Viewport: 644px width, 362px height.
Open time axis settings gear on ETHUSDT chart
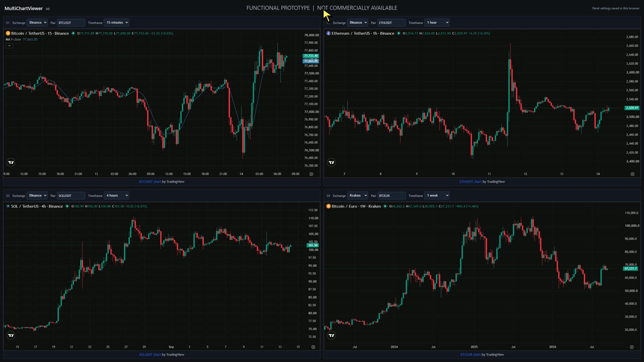click(x=632, y=174)
